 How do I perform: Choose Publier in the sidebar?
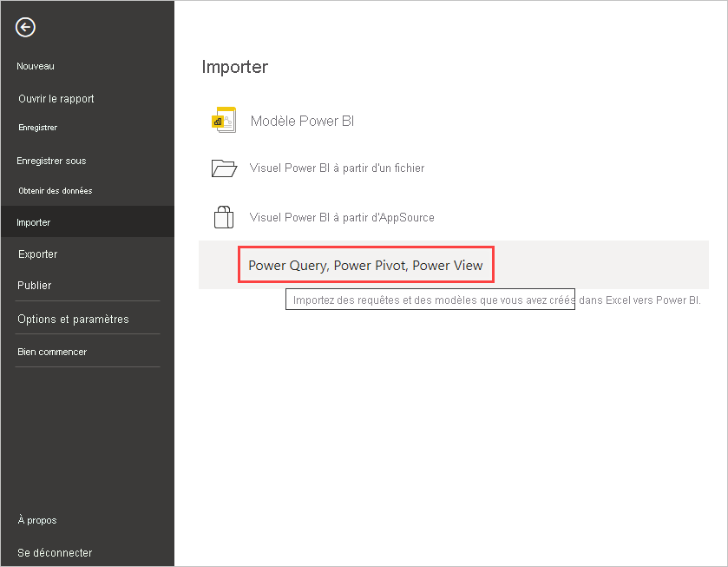35,286
